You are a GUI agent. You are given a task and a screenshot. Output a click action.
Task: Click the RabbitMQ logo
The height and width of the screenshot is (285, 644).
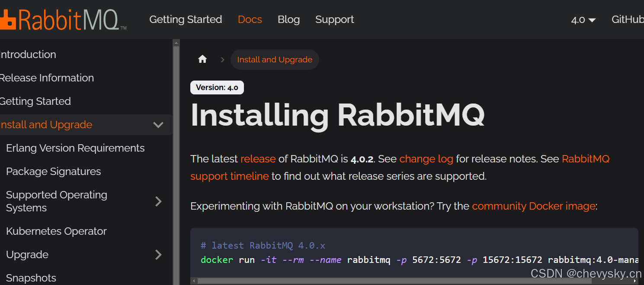coord(63,19)
